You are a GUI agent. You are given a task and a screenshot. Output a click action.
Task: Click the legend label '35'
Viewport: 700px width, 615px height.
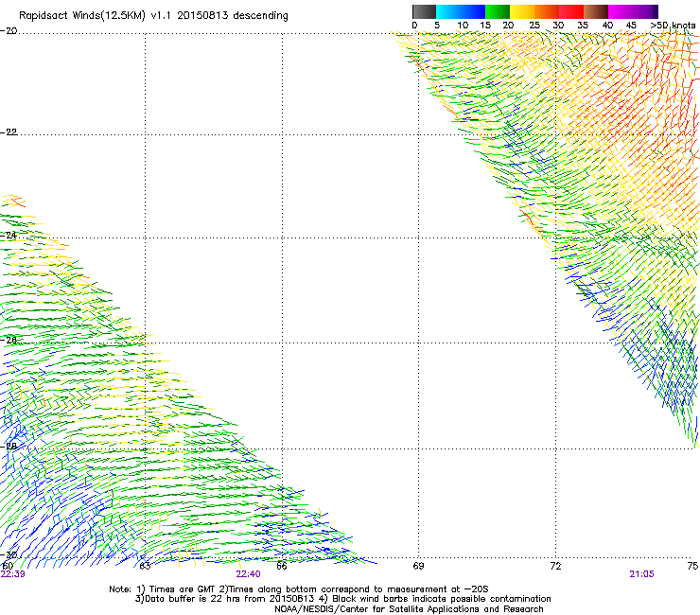coord(583,26)
